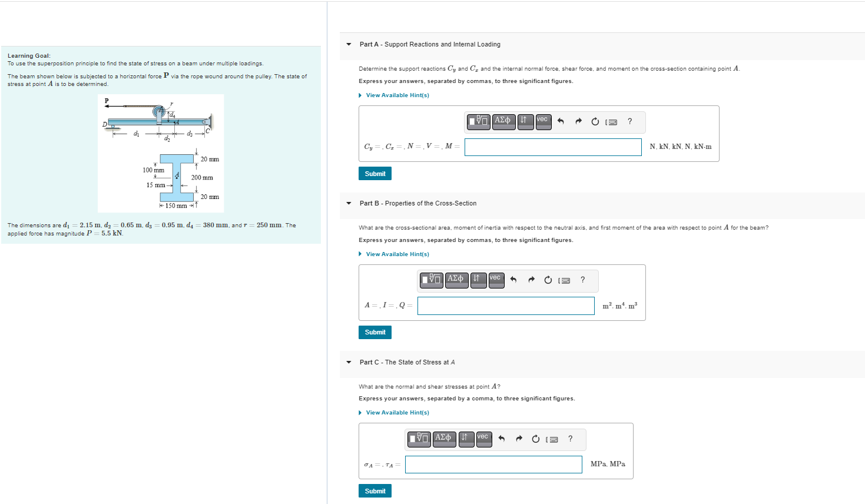Collapse the Part B Properties section

tap(348, 203)
